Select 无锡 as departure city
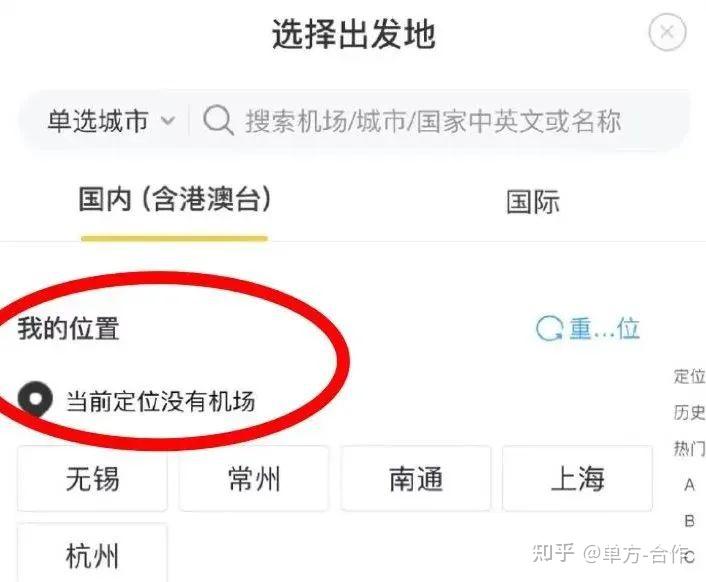Viewport: 706px width, 582px height. [x=92, y=478]
